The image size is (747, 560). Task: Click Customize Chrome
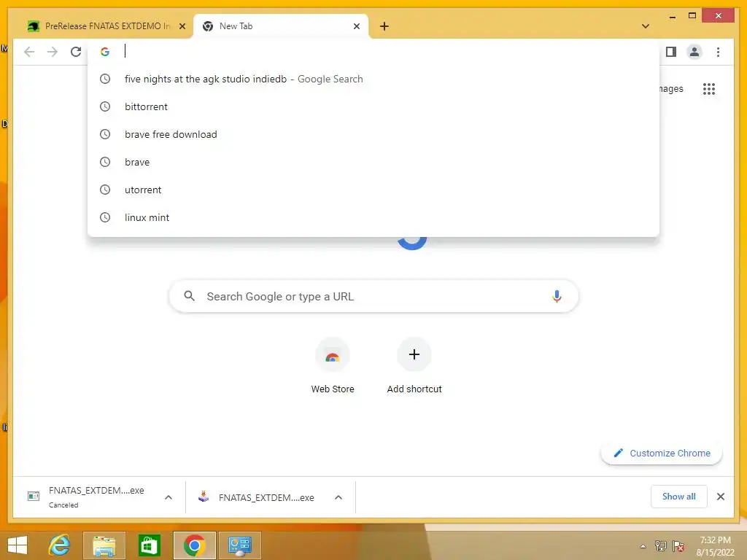coord(662,453)
